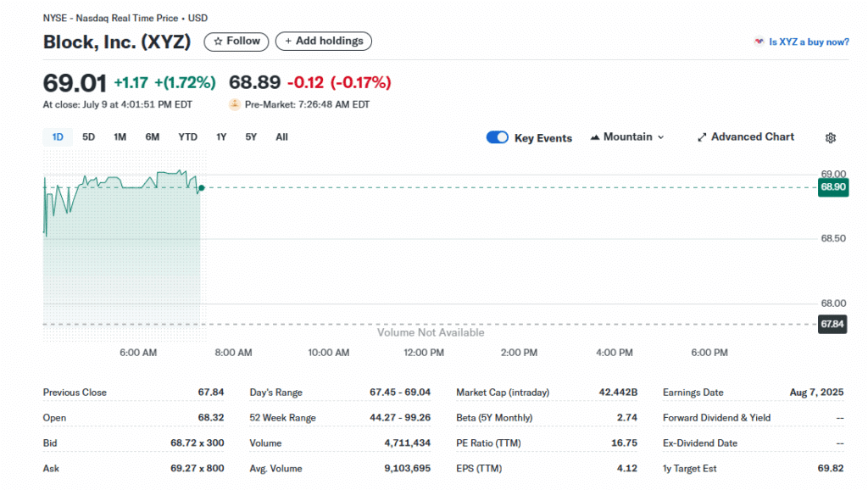Click 52 Week Range value 44.27 - 99.26
Viewport: 868px width, 490px height.
[x=400, y=417]
